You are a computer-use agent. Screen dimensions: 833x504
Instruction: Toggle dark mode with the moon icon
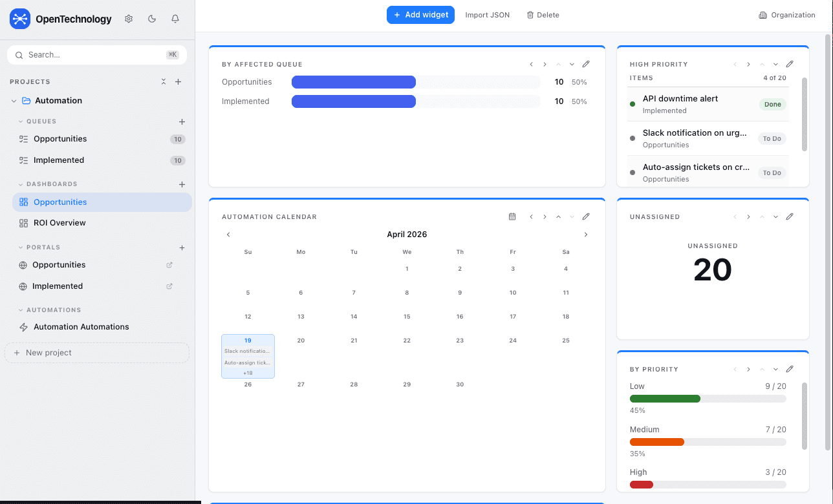tap(152, 19)
